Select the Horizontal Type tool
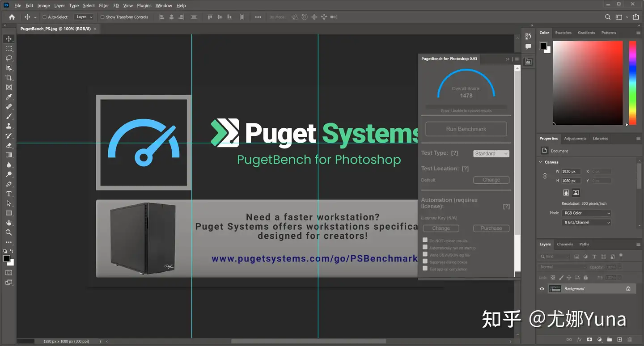 coord(8,194)
